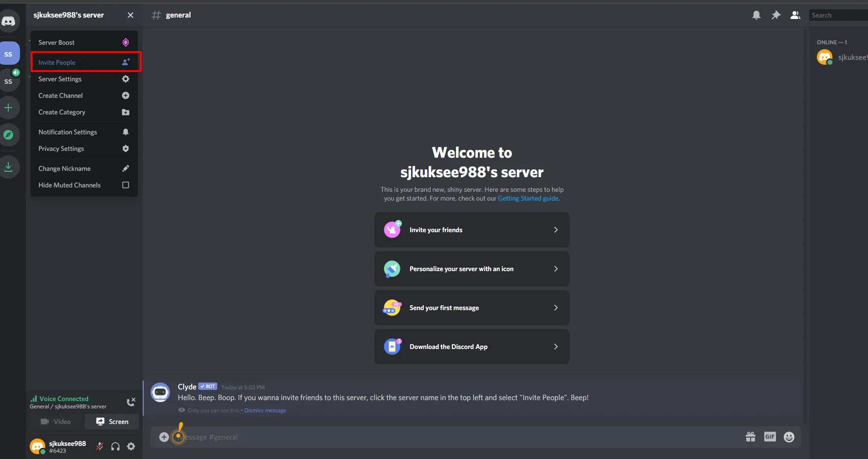Click Download the Discord App card
Screen dimensions: 868x459
click(472, 347)
